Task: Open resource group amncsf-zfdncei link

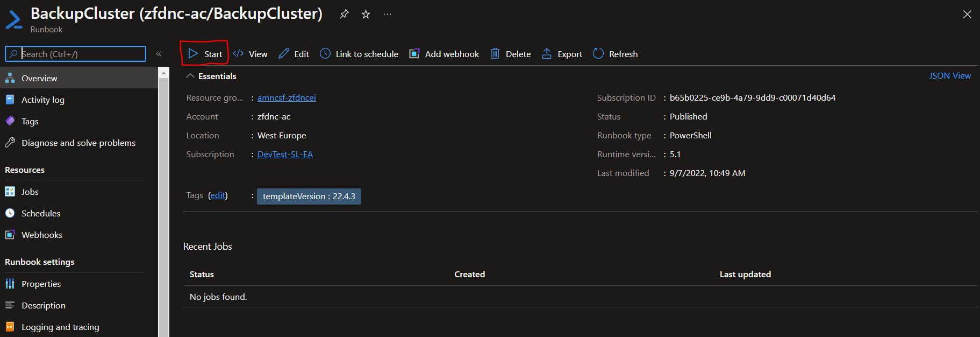Action: (x=287, y=97)
